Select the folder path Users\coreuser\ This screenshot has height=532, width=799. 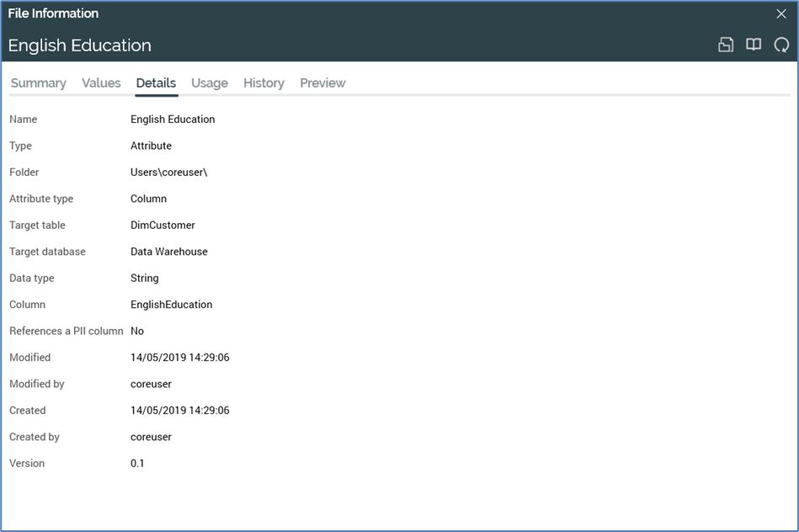click(x=168, y=173)
